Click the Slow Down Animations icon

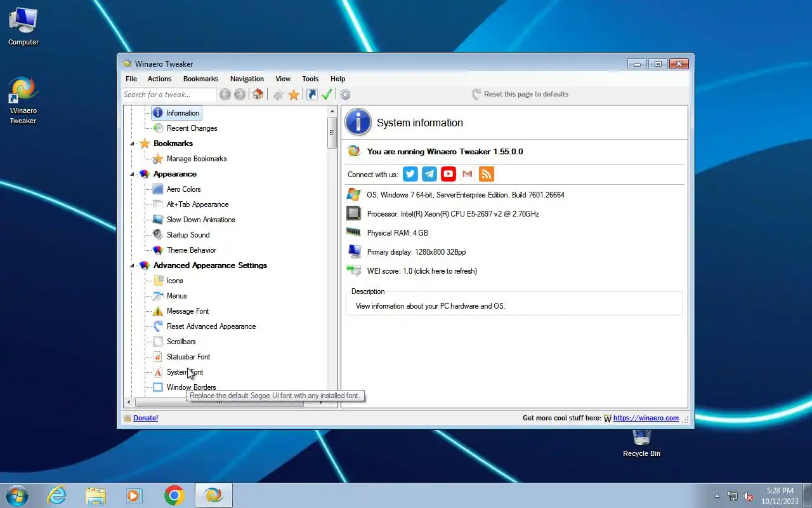pyautogui.click(x=158, y=220)
